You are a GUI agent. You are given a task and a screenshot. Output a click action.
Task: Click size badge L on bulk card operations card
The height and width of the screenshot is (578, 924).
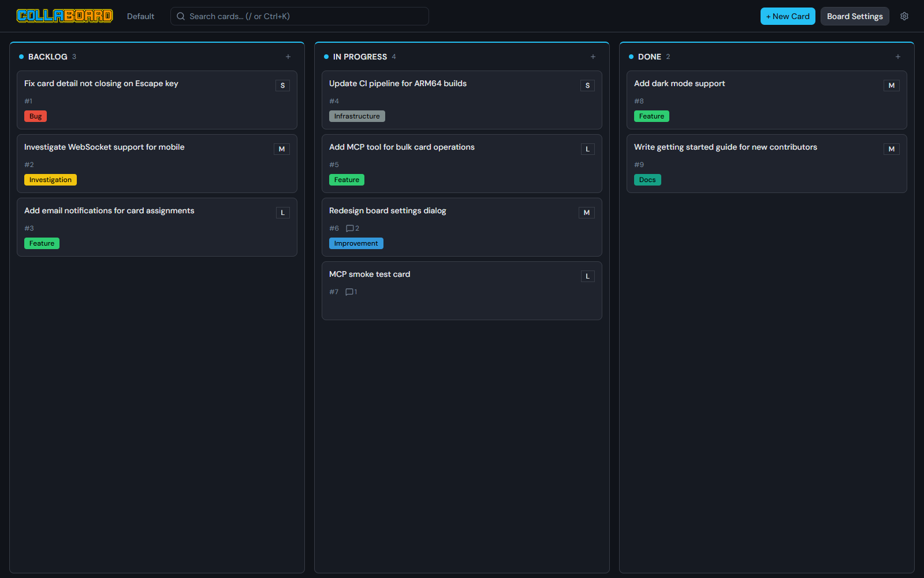(x=587, y=149)
